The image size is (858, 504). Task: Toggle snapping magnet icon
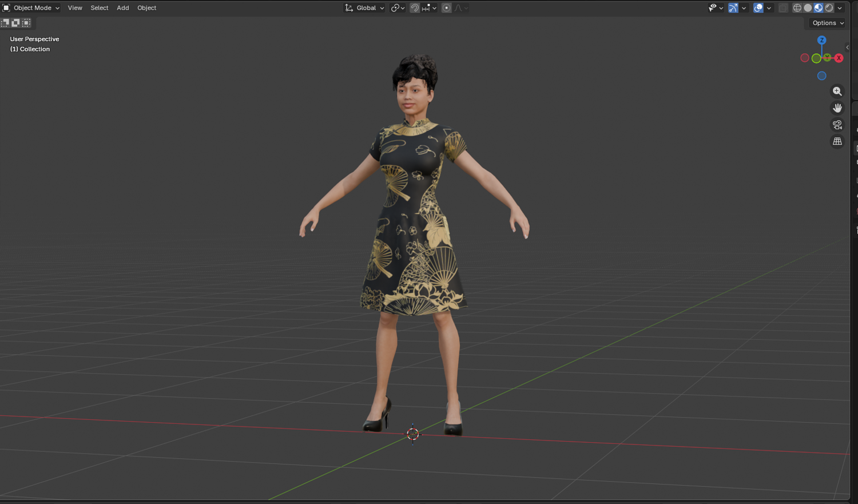[x=415, y=8]
